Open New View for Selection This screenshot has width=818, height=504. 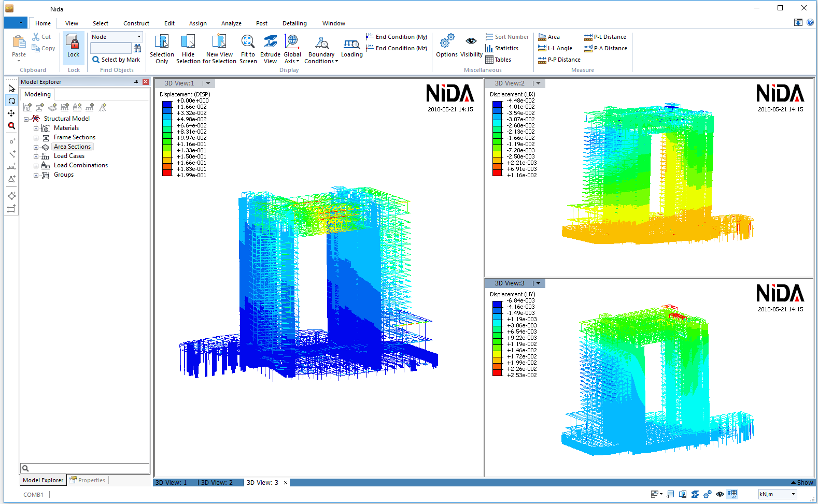tap(219, 49)
